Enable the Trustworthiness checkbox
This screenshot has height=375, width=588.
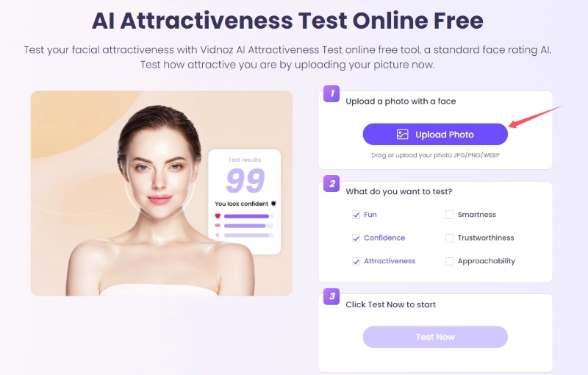449,238
